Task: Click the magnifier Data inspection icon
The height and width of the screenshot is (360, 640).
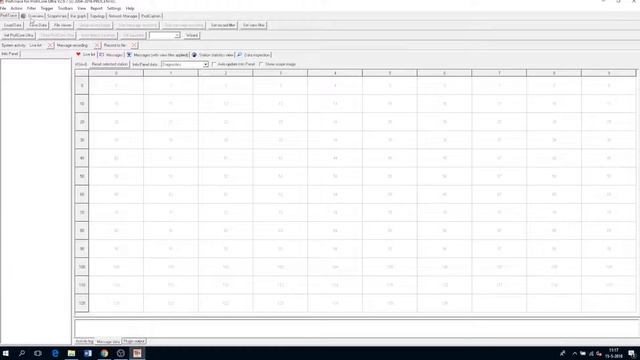Action: point(240,54)
